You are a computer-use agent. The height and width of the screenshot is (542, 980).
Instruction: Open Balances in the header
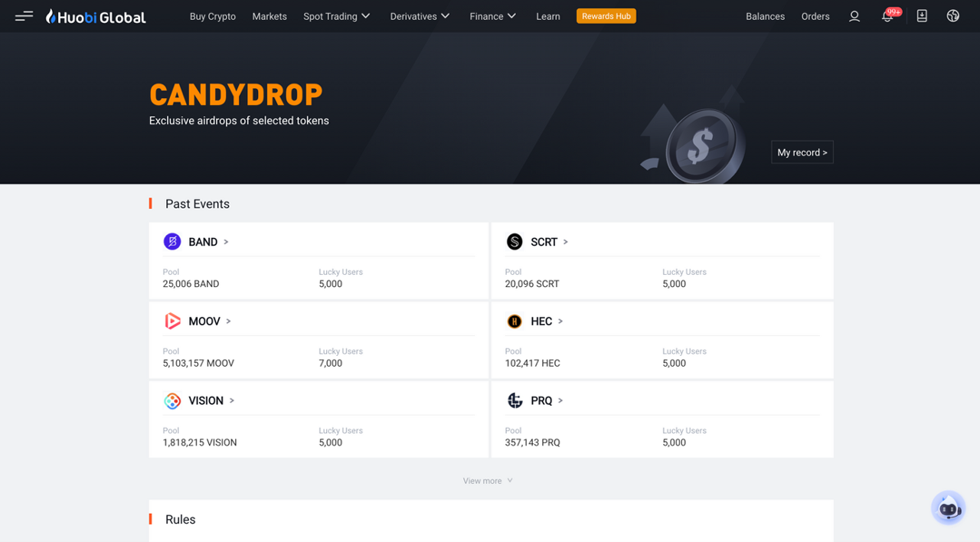(766, 16)
